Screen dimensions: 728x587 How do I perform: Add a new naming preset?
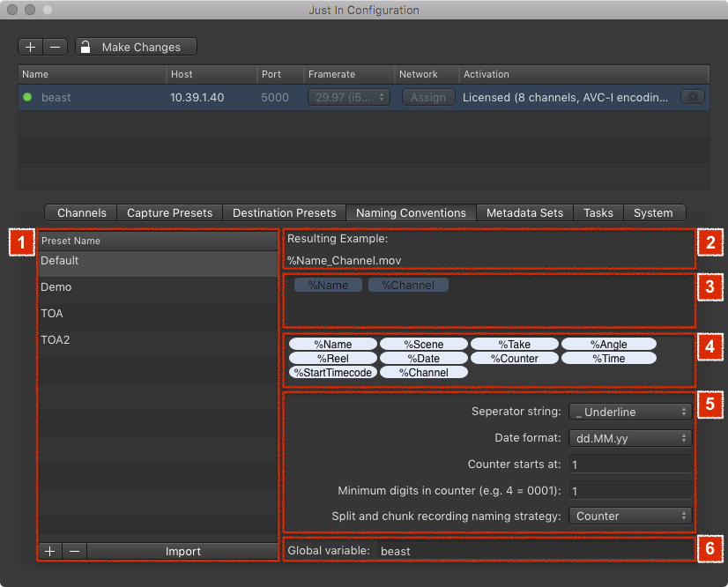[x=49, y=551]
